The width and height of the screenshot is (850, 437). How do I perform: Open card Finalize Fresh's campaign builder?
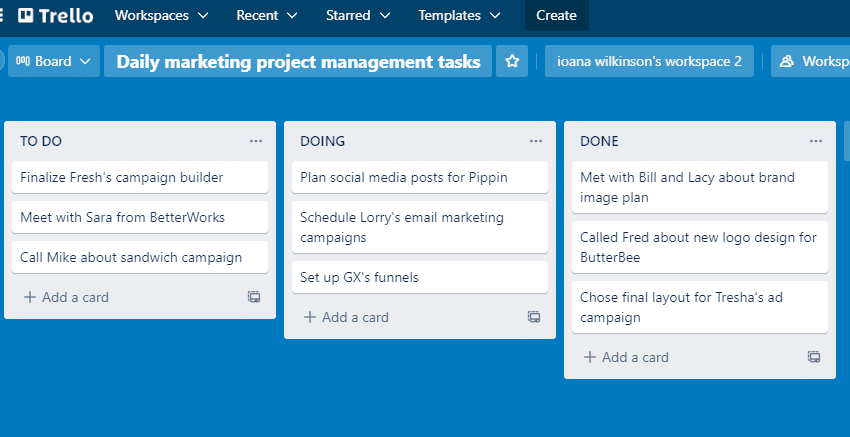(x=140, y=177)
